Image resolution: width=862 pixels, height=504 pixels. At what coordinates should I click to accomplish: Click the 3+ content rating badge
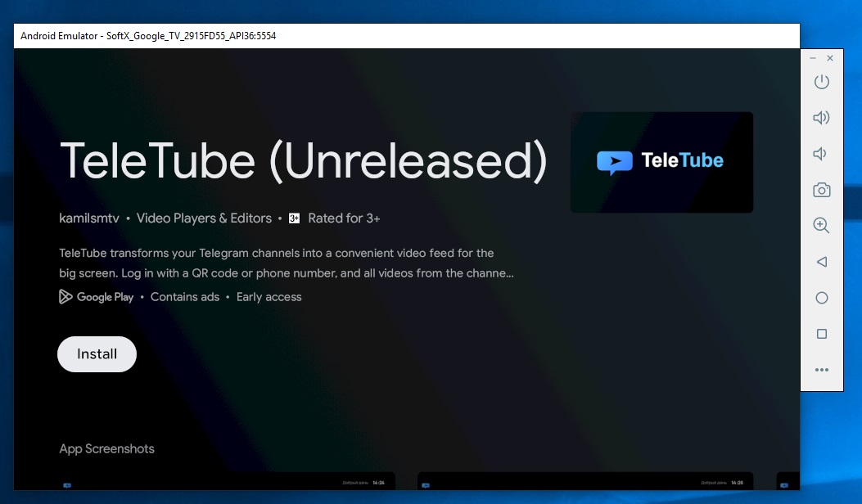[294, 218]
